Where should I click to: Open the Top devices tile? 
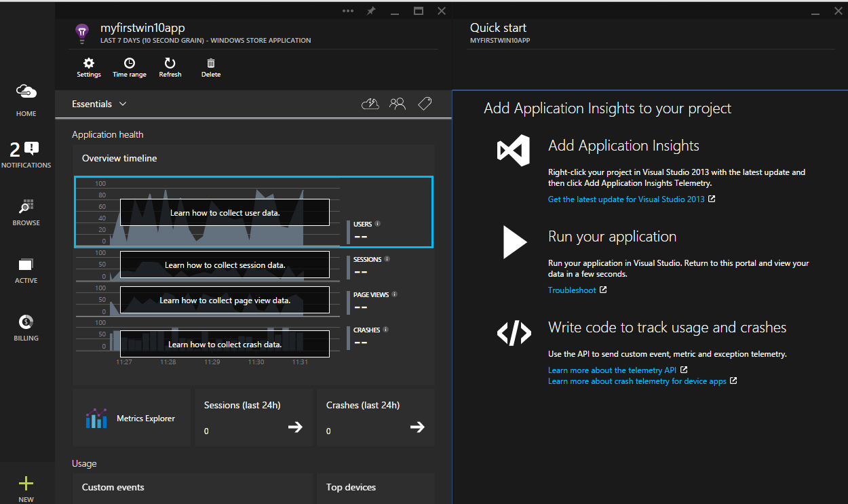(376, 488)
